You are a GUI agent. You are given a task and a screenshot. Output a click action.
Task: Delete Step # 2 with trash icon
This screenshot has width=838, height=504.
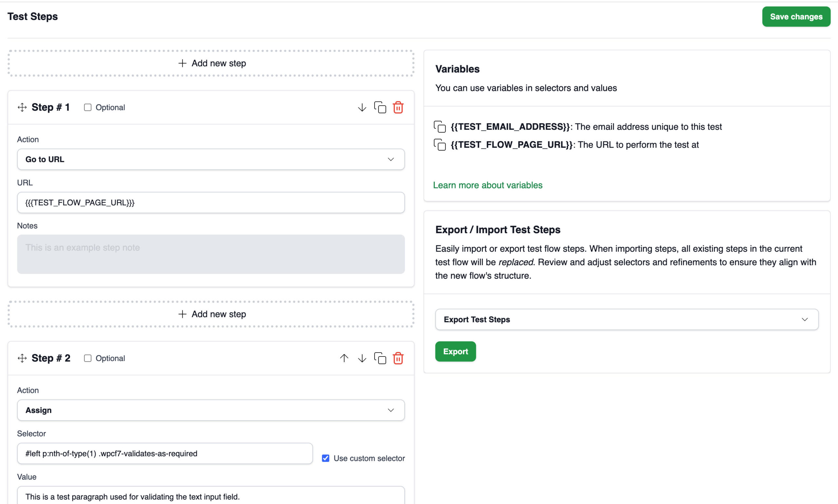398,358
